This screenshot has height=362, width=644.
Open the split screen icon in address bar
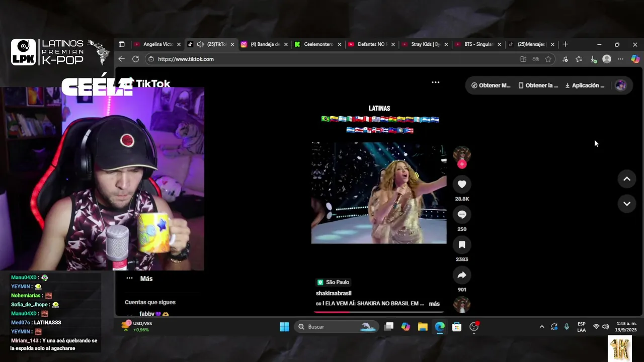pyautogui.click(x=523, y=59)
